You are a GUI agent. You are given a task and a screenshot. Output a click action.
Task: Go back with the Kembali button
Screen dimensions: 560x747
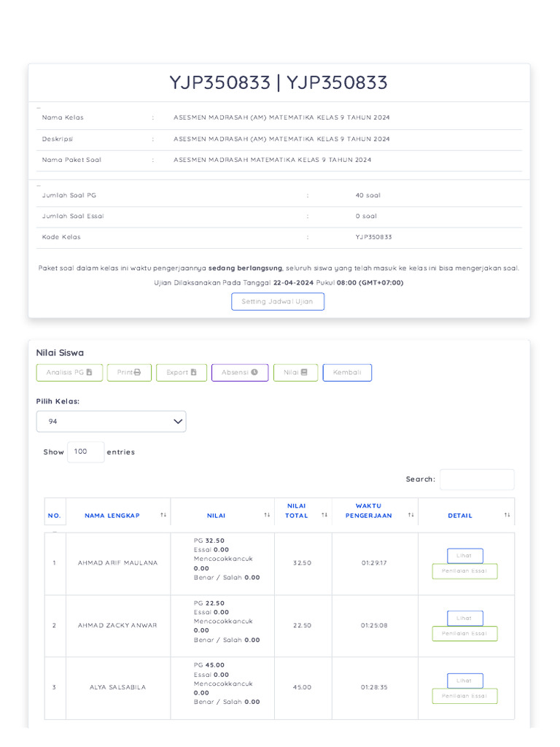point(347,373)
